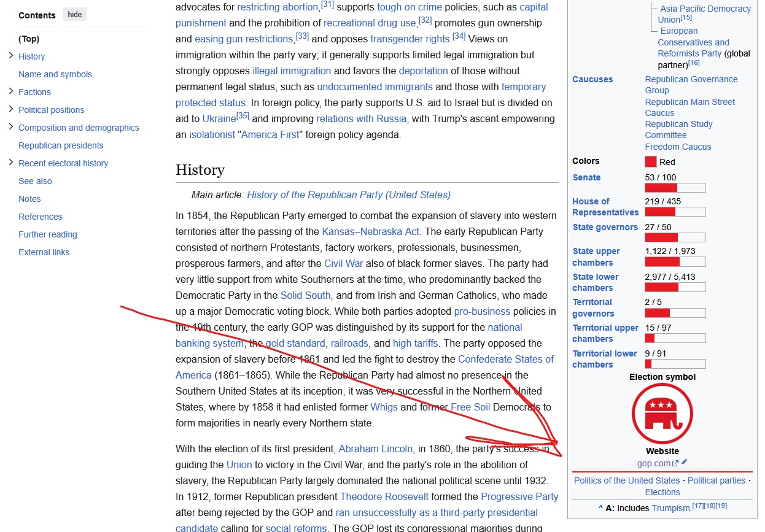Click the ^ back-reference for note A

click(x=600, y=507)
